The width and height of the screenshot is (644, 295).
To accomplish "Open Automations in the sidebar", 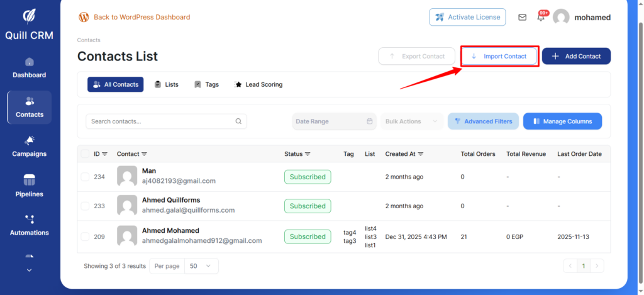I will [x=30, y=225].
